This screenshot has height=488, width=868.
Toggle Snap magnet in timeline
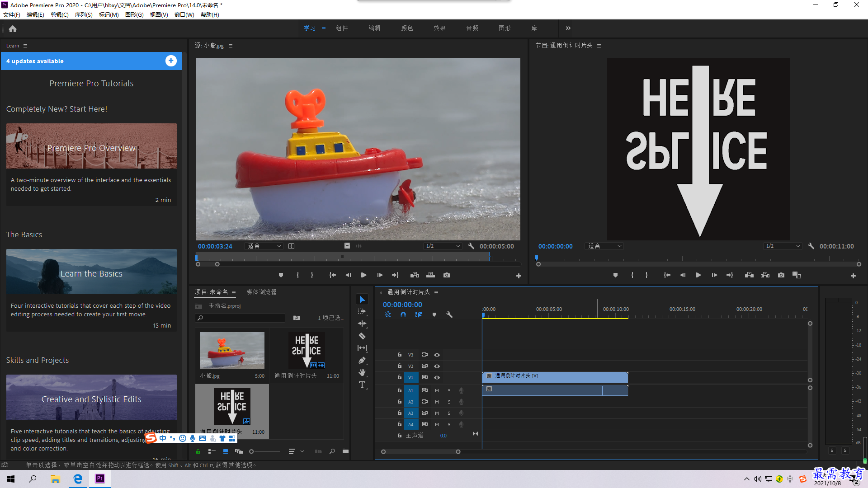(x=403, y=314)
